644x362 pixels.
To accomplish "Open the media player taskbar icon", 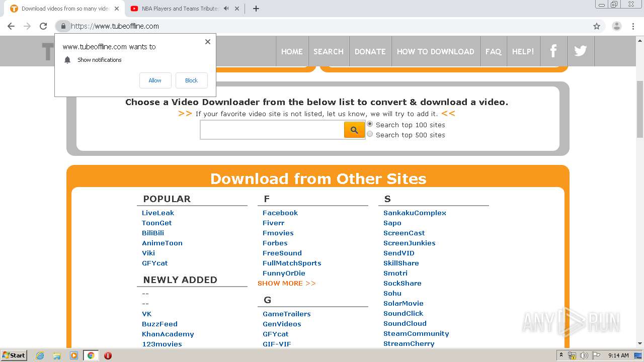I will pos(74,355).
